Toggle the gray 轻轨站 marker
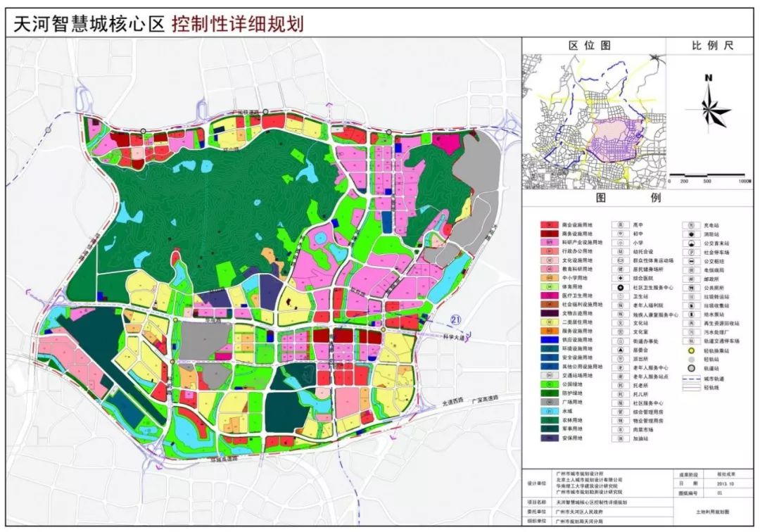The width and height of the screenshot is (760, 532). tap(691, 359)
